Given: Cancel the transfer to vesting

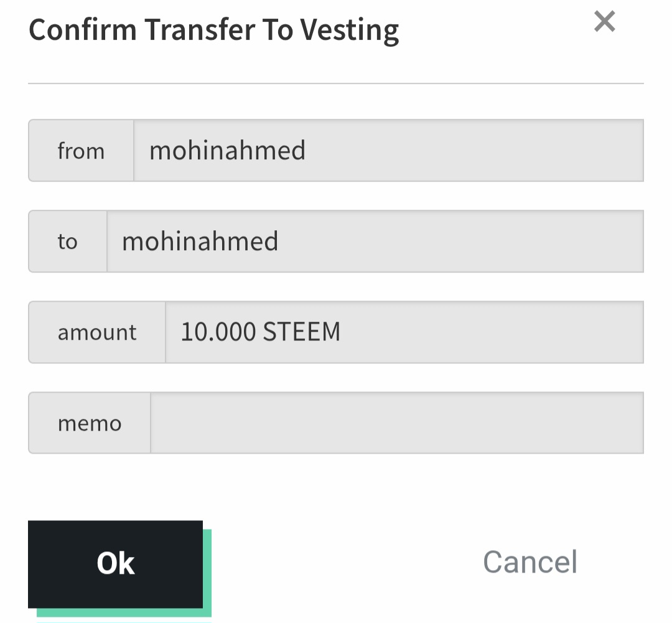Looking at the screenshot, I should 530,562.
